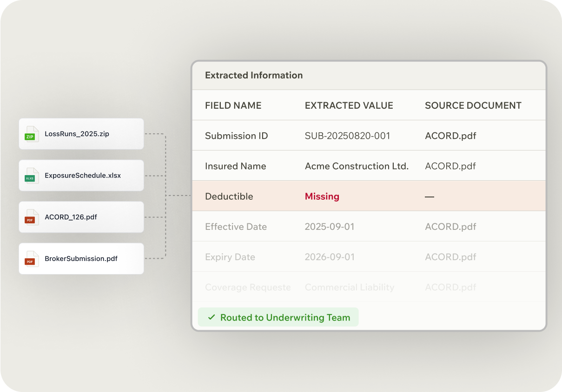Click the red Missing value
This screenshot has height=392, width=562.
(x=322, y=196)
